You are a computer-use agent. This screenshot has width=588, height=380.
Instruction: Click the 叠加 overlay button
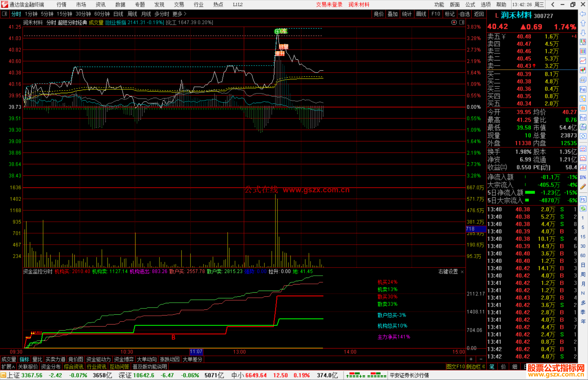(393, 14)
